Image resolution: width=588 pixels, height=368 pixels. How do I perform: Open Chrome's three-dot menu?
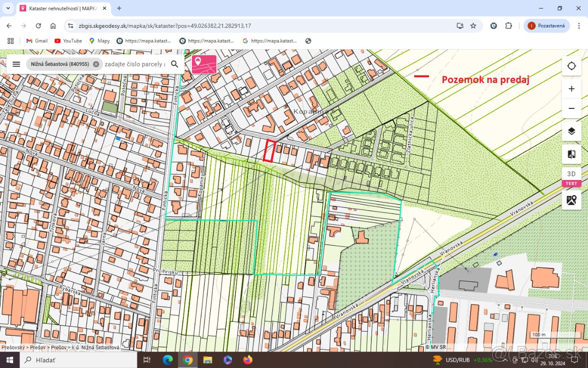click(x=579, y=26)
